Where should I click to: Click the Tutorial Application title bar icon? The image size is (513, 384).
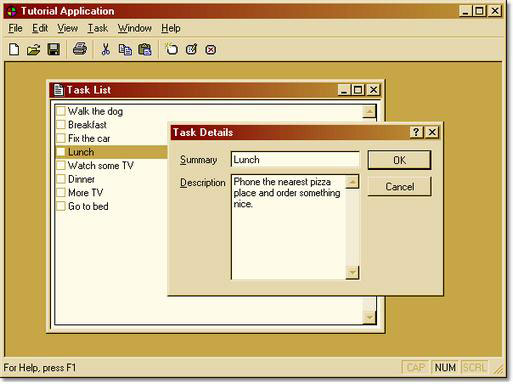pyautogui.click(x=12, y=11)
